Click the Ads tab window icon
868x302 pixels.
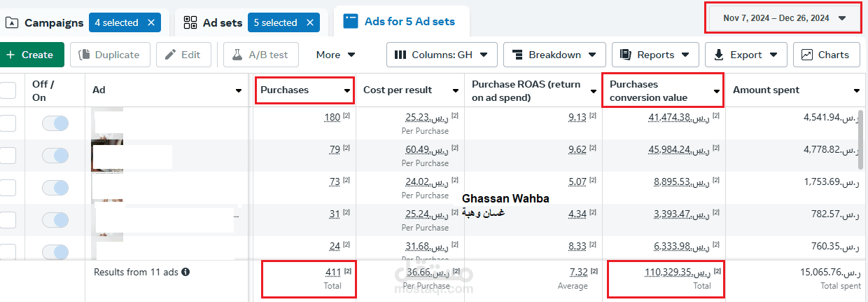pyautogui.click(x=351, y=21)
